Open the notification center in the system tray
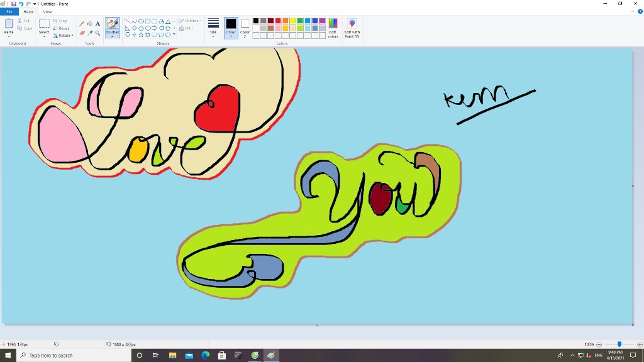 pos(633,356)
